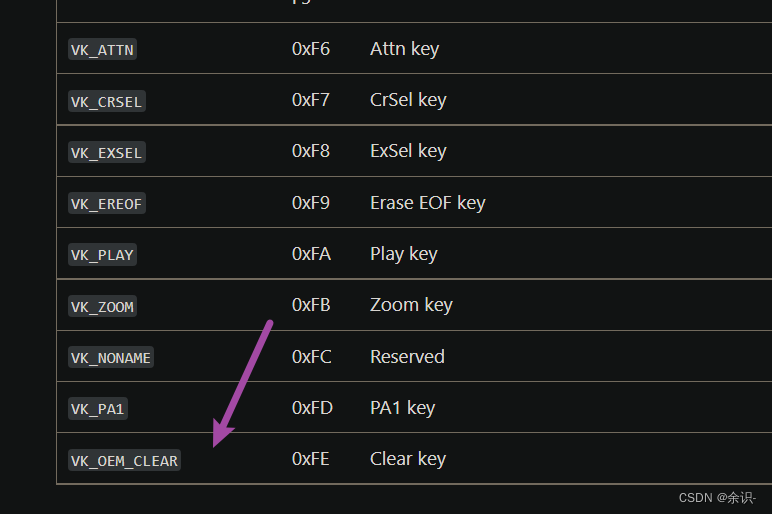Viewport: 772px width, 514px height.
Task: Click the CSDN author watermark
Action: (x=717, y=498)
